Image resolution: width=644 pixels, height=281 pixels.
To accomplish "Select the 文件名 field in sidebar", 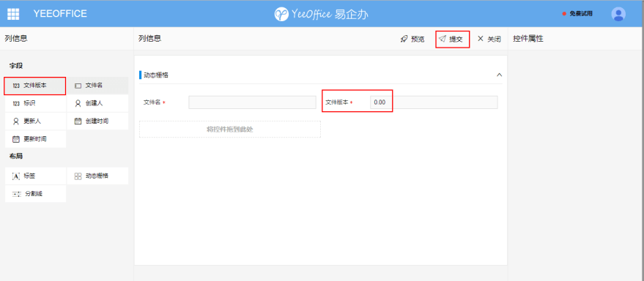I will coord(97,86).
